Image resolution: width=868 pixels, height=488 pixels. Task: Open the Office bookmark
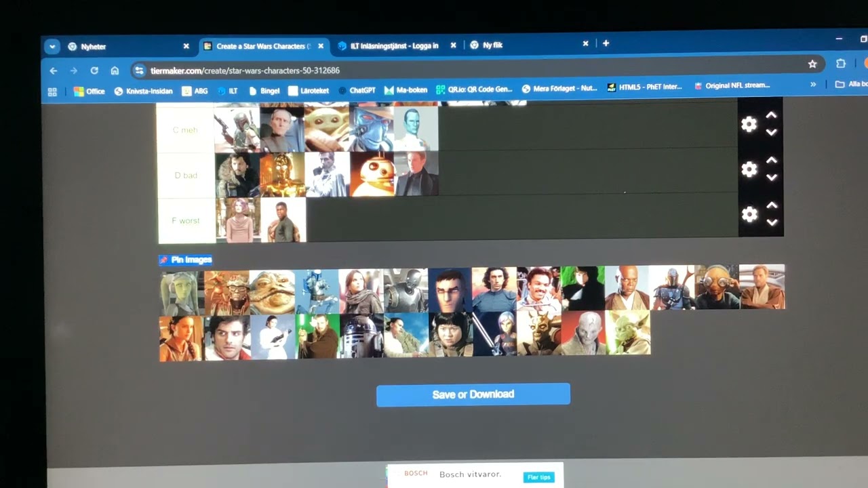(x=89, y=91)
